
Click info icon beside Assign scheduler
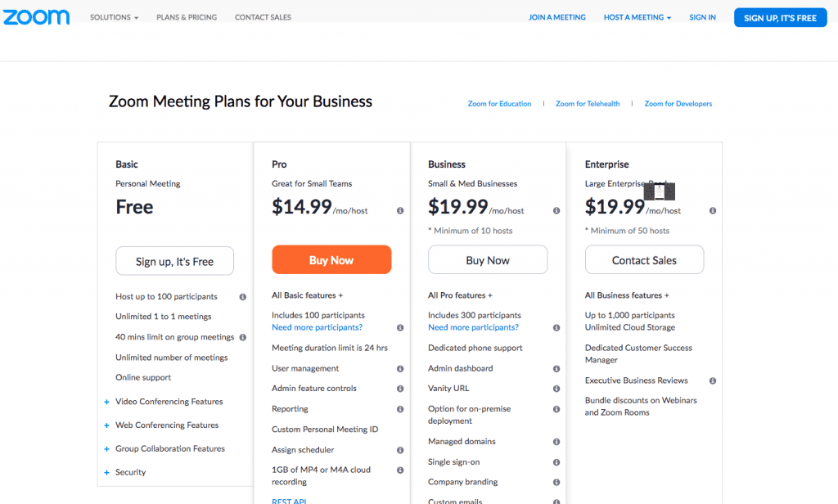pyautogui.click(x=400, y=450)
